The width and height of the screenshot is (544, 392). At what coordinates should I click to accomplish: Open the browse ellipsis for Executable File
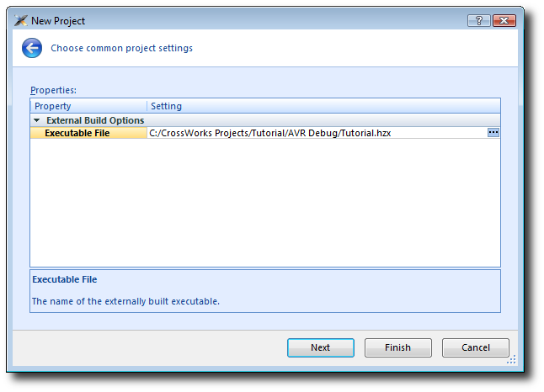point(493,133)
